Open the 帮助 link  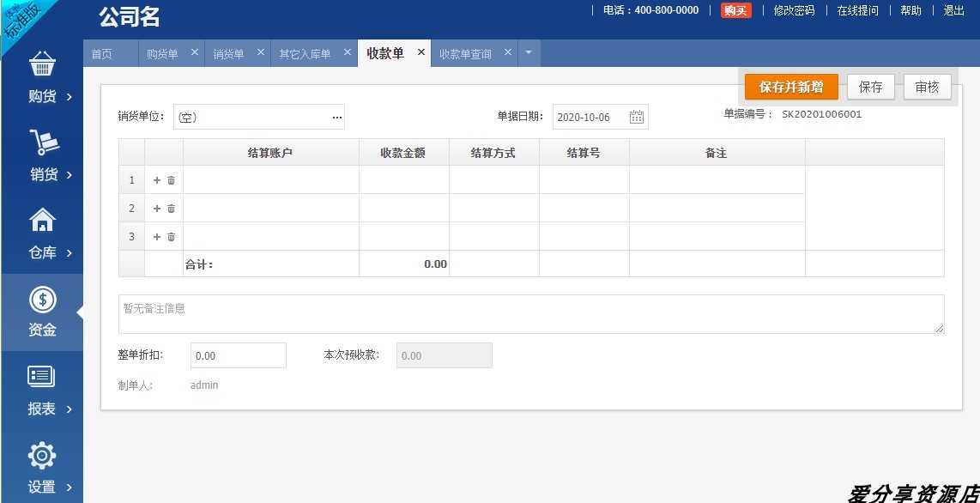coord(910,10)
